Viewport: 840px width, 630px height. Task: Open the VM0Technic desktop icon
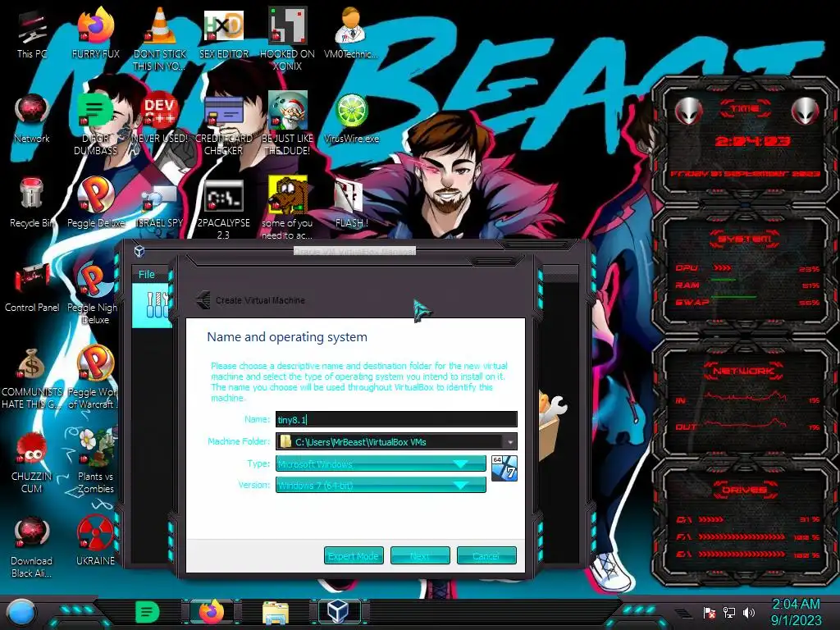click(x=351, y=33)
